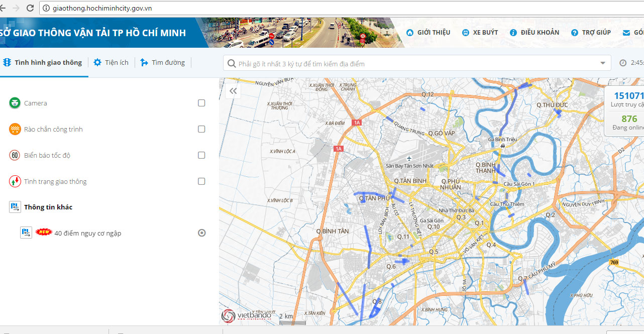644x334 pixels.
Task: Click the Q.Bình Tân district label
Action: tap(332, 231)
